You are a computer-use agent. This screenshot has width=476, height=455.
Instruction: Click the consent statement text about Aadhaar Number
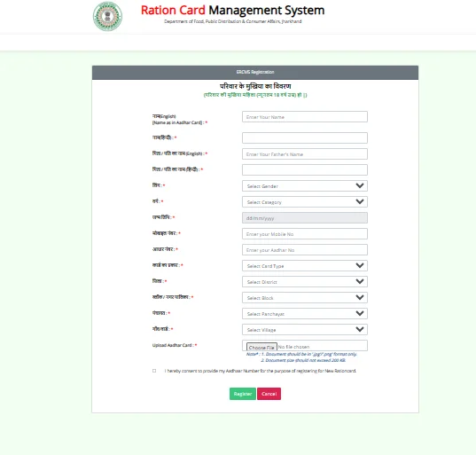pos(261,371)
